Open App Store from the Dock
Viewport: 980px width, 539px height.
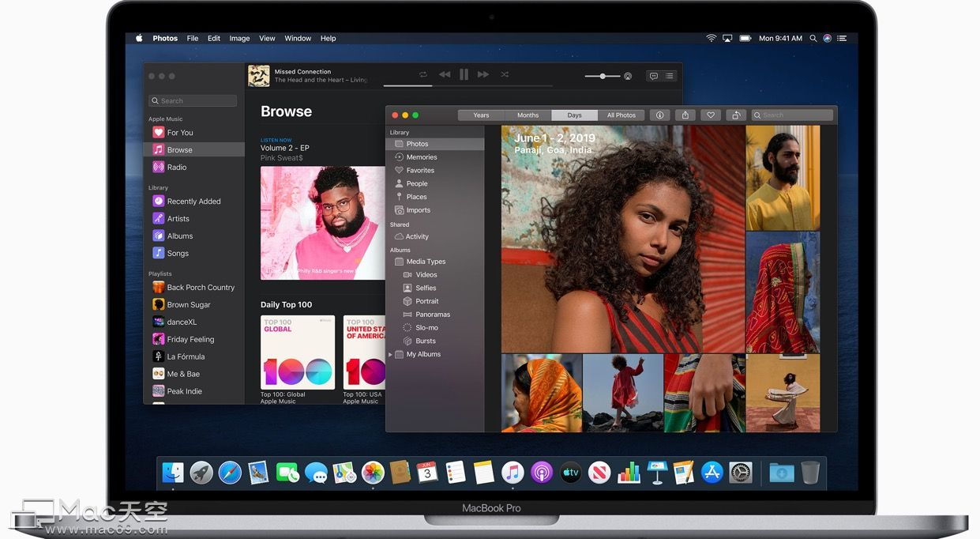(712, 473)
